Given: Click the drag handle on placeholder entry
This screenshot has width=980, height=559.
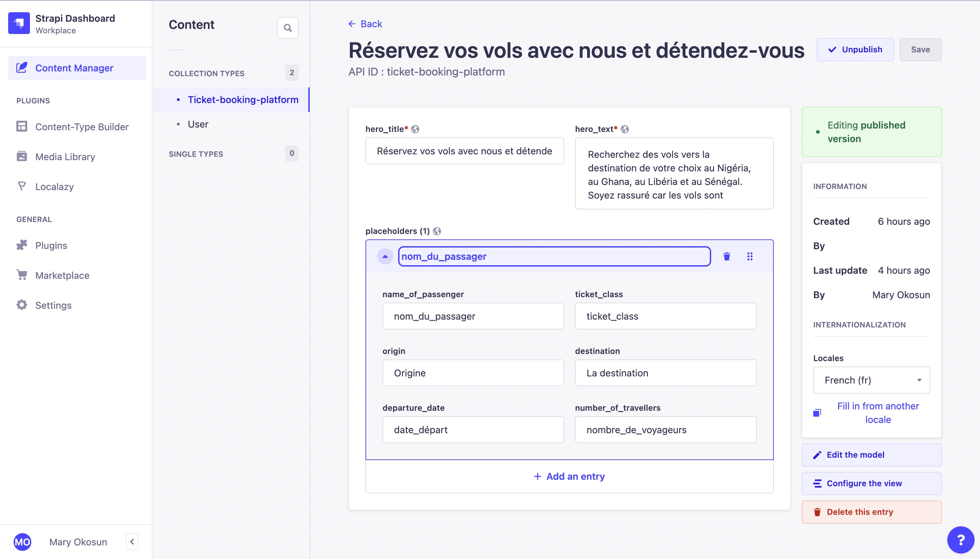Looking at the screenshot, I should [x=750, y=256].
